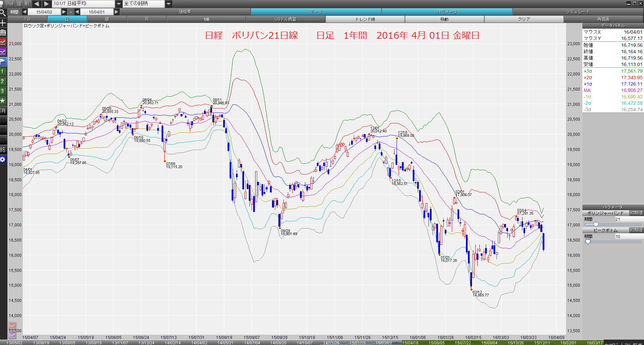Click the purple mini chart icon bottom-left
The image size is (644, 345).
[x=12, y=335]
